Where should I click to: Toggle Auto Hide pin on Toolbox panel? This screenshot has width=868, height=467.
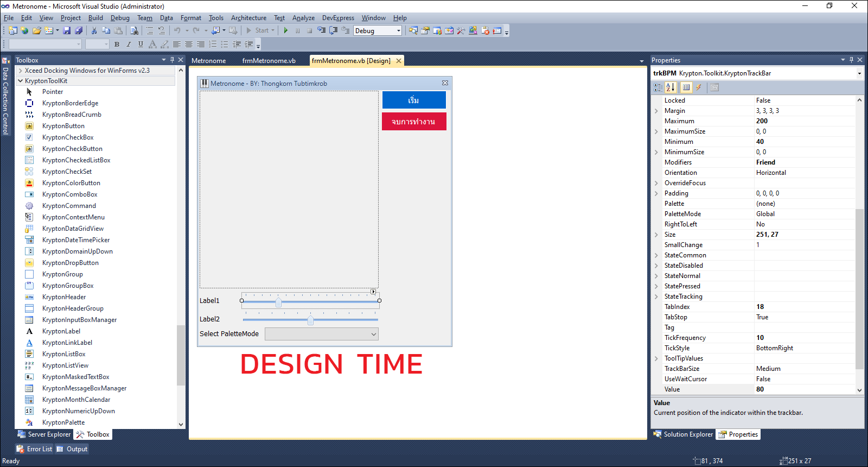tap(172, 60)
